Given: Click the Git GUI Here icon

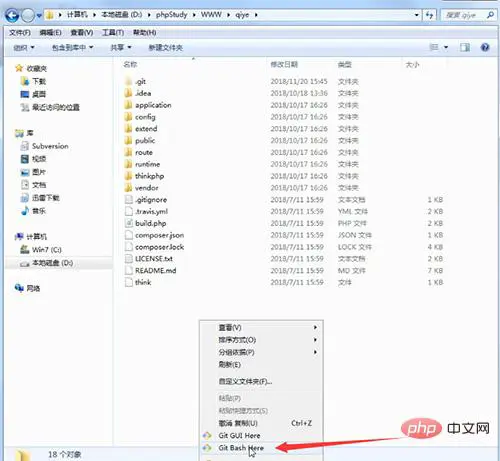Looking at the screenshot, I should [207, 435].
